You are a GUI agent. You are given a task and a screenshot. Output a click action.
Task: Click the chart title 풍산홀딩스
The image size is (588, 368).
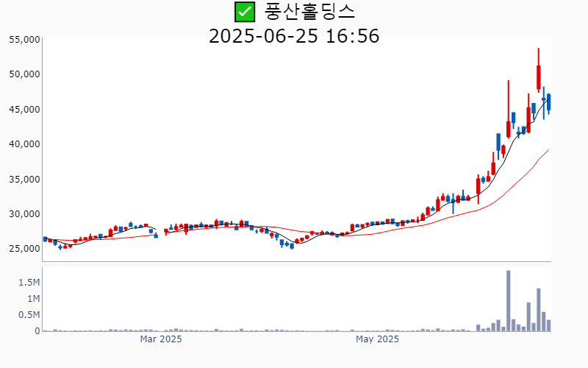pos(309,11)
